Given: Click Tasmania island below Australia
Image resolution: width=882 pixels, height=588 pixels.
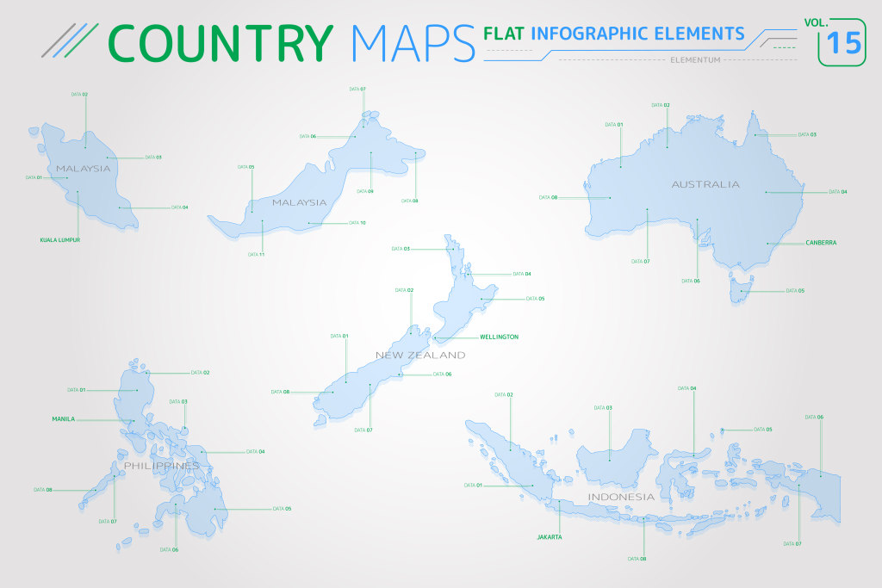Looking at the screenshot, I should tap(740, 287).
